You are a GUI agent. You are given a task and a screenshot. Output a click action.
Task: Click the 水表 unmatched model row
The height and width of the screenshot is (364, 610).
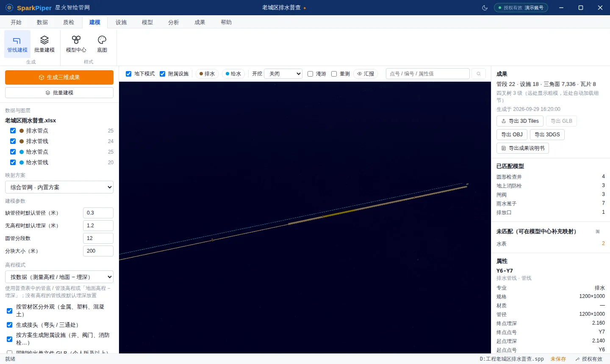551,244
